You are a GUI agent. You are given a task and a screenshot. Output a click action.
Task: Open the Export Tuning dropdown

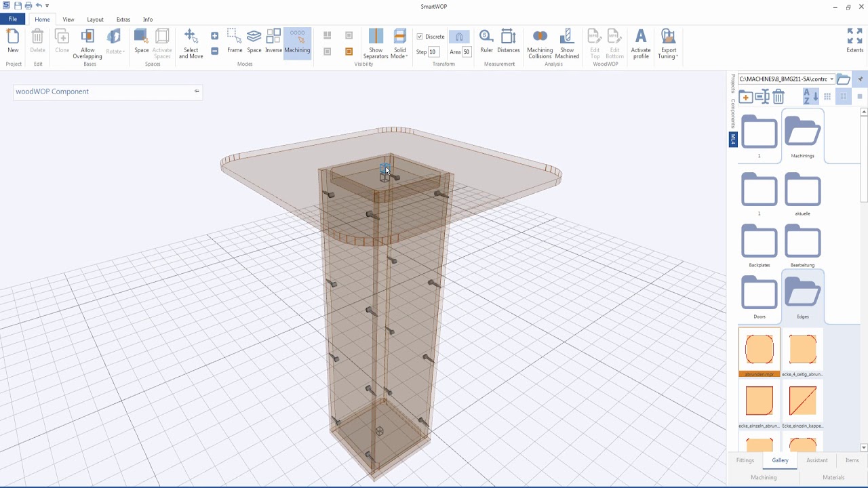(x=669, y=44)
